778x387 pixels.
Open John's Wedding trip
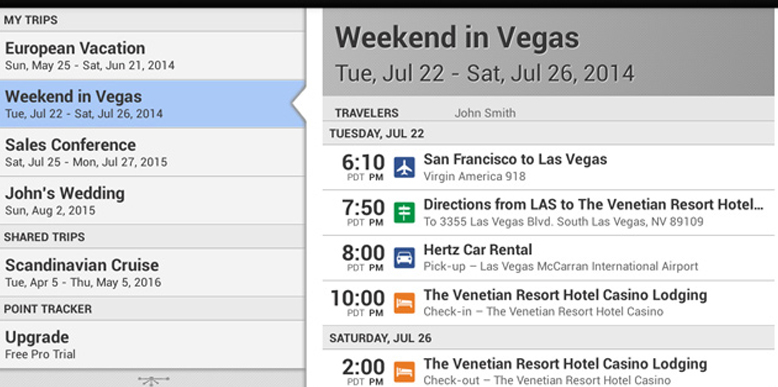click(152, 200)
